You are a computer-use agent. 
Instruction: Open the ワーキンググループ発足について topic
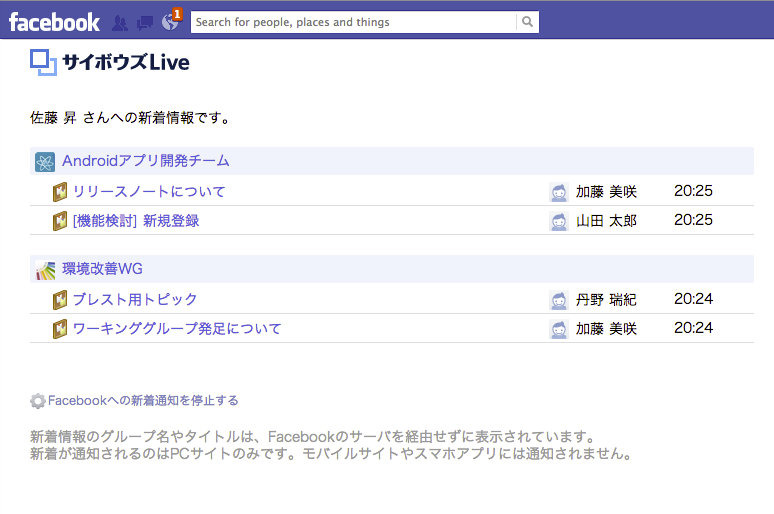click(177, 328)
